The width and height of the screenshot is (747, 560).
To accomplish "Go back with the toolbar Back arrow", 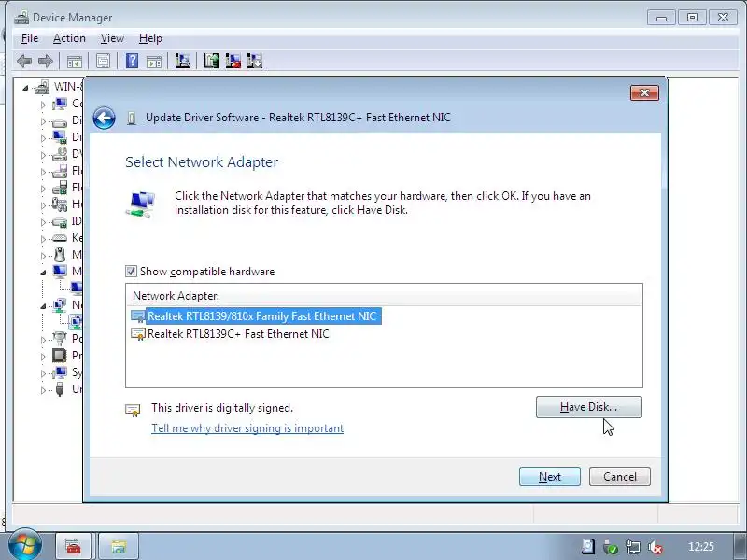I will 24,61.
